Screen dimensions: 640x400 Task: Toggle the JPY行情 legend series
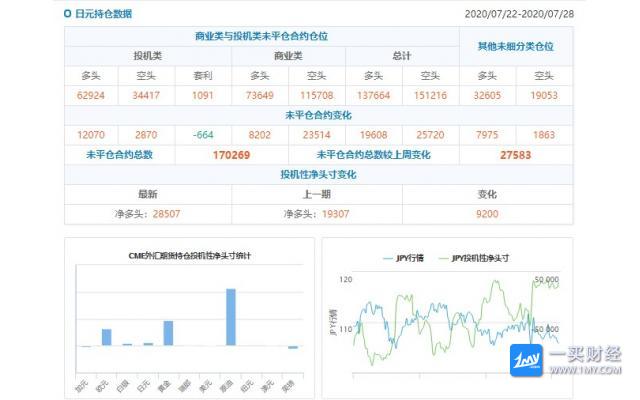click(403, 258)
